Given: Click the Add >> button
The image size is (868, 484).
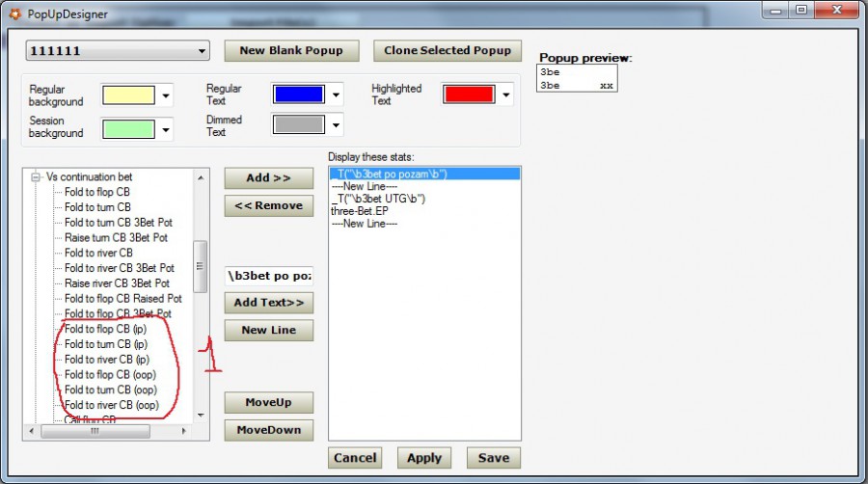Looking at the screenshot, I should 269,178.
